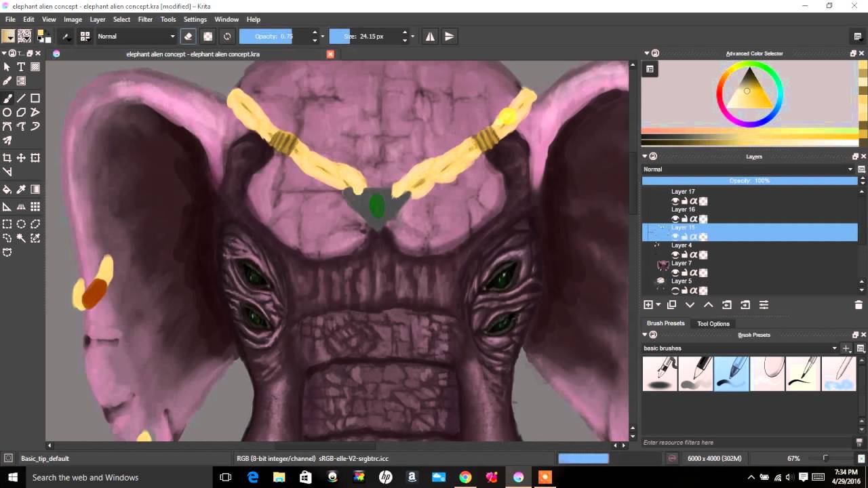
Task: Select the Color Picker eyedropper tool
Action: 21,190
